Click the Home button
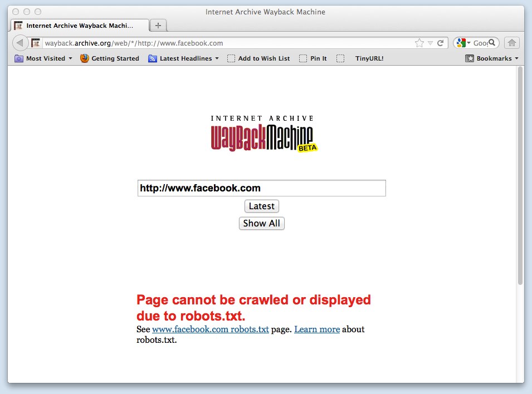 (x=511, y=42)
